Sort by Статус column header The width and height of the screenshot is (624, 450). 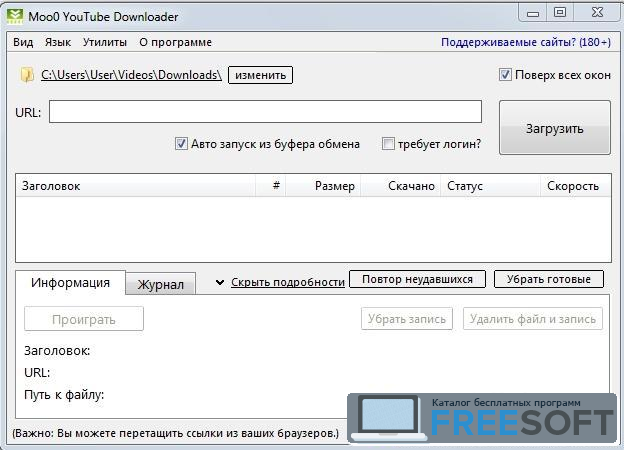click(490, 186)
